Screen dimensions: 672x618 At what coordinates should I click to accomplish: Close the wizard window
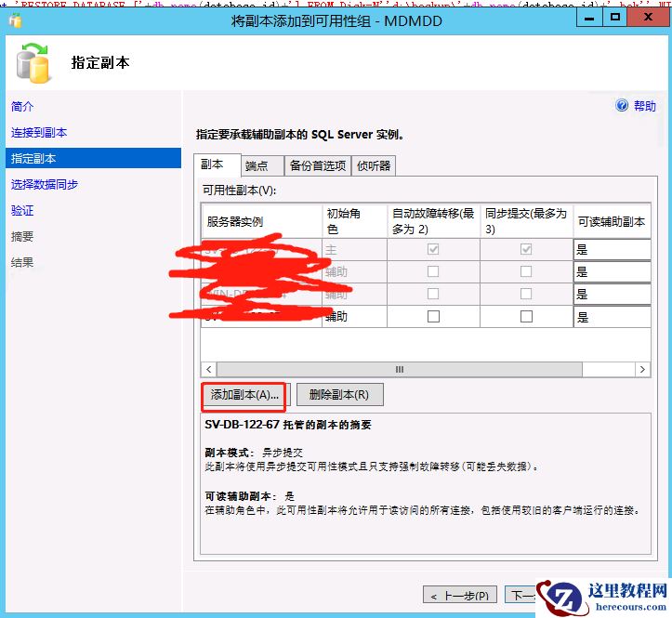[x=648, y=18]
